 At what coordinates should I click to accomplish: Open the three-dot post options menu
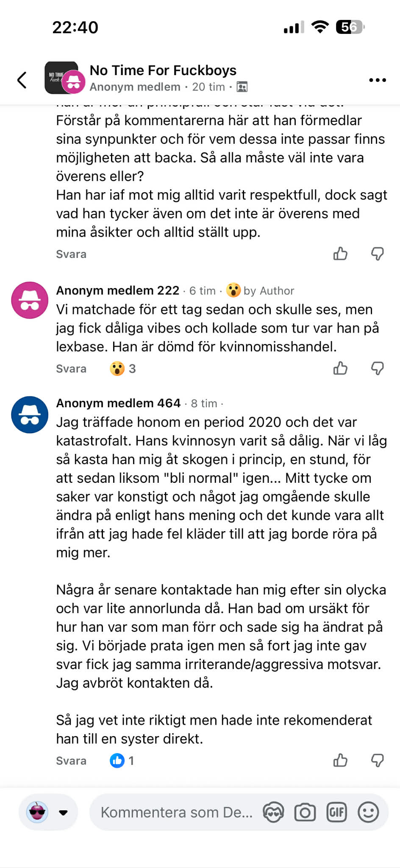377,80
